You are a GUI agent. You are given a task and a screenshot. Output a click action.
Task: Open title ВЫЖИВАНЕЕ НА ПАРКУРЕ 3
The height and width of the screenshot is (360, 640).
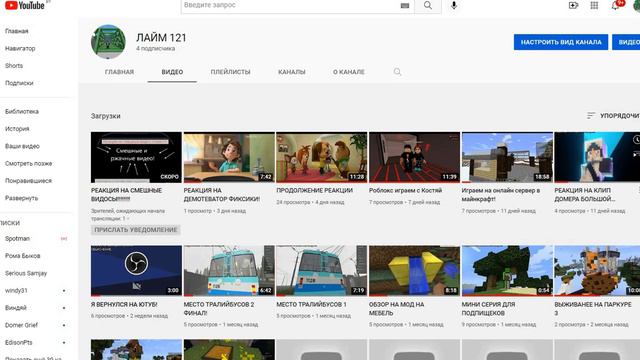tap(593, 309)
